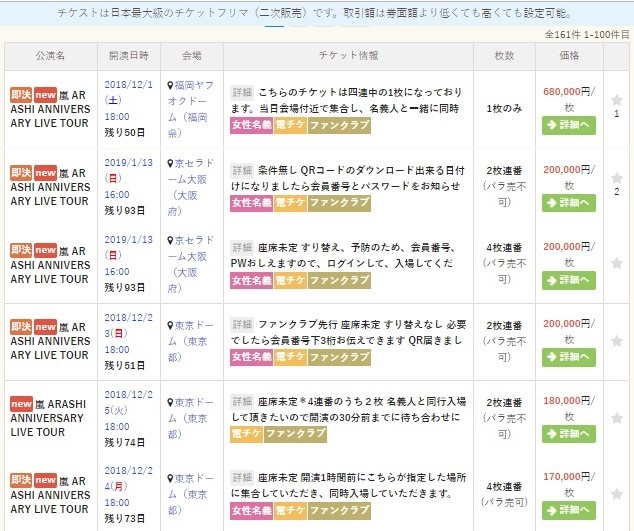This screenshot has width=634, height=531.
Task: Click the 京セラドーム大阪 venue in the 4枚連番 row
Action: tap(190, 264)
